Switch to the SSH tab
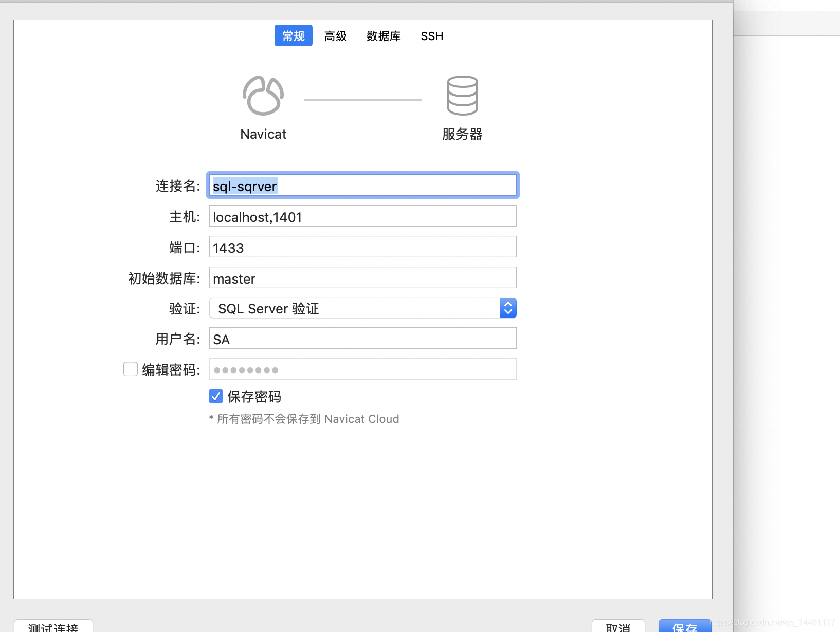The image size is (840, 632). pyautogui.click(x=431, y=35)
